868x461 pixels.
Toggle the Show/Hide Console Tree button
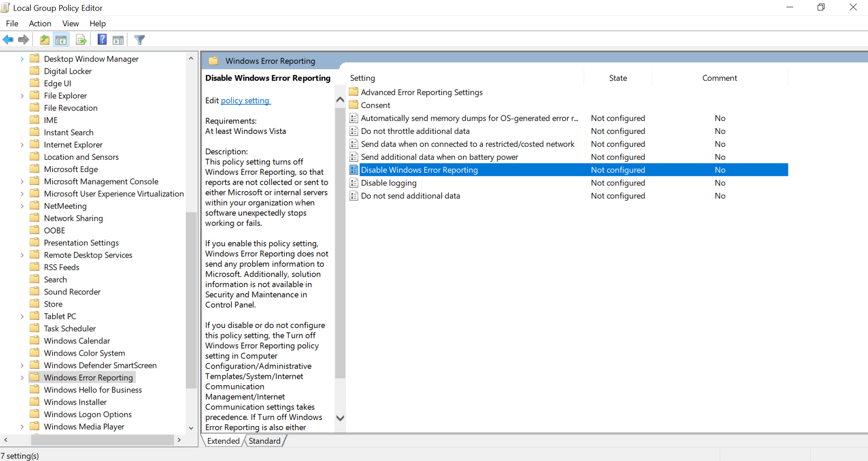61,40
